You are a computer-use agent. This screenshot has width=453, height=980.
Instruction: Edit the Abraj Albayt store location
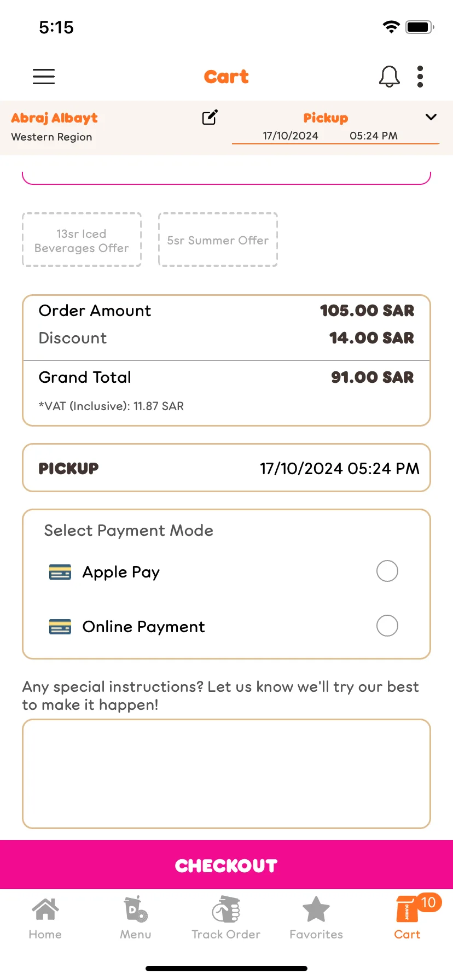pos(210,117)
